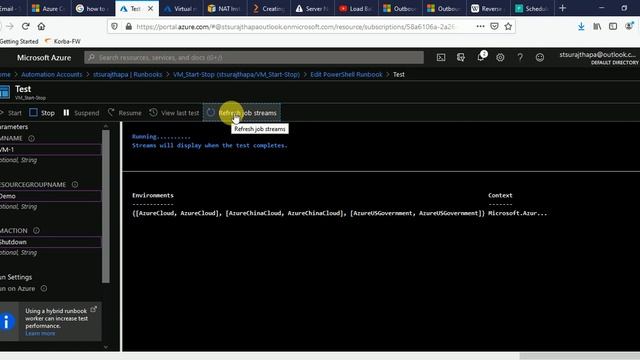Reload the page with the browser refresh icon
Screen dimensions: 640x360
point(26,27)
